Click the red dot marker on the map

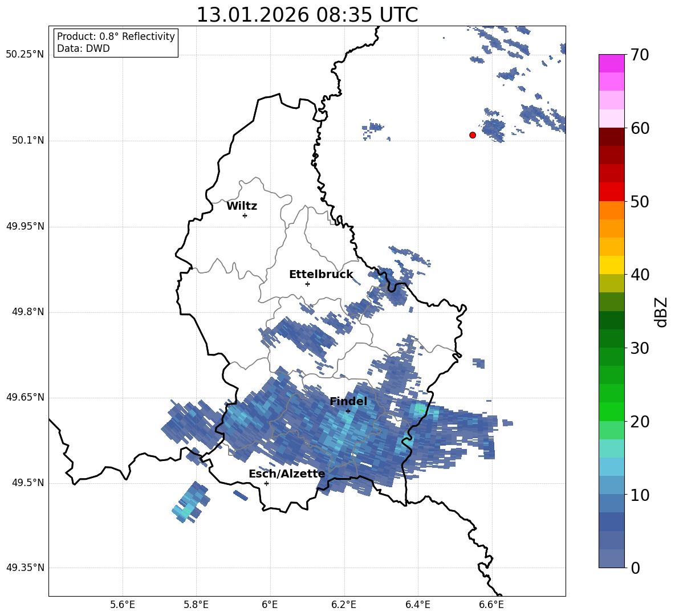[473, 135]
